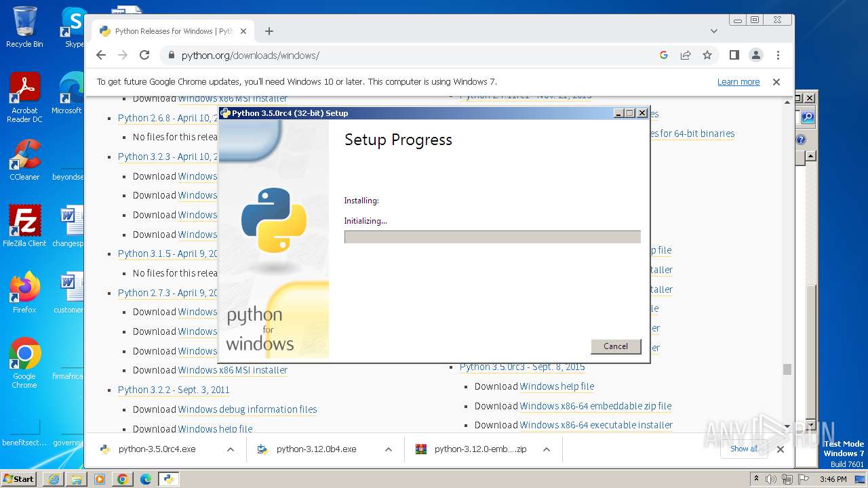Show hidden system tray icons

tap(757, 479)
